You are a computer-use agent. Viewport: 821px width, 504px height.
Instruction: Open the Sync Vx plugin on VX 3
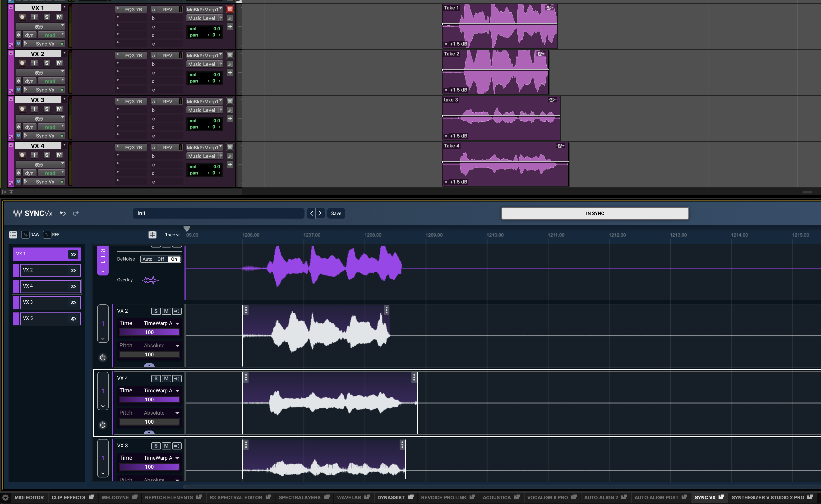click(x=45, y=136)
